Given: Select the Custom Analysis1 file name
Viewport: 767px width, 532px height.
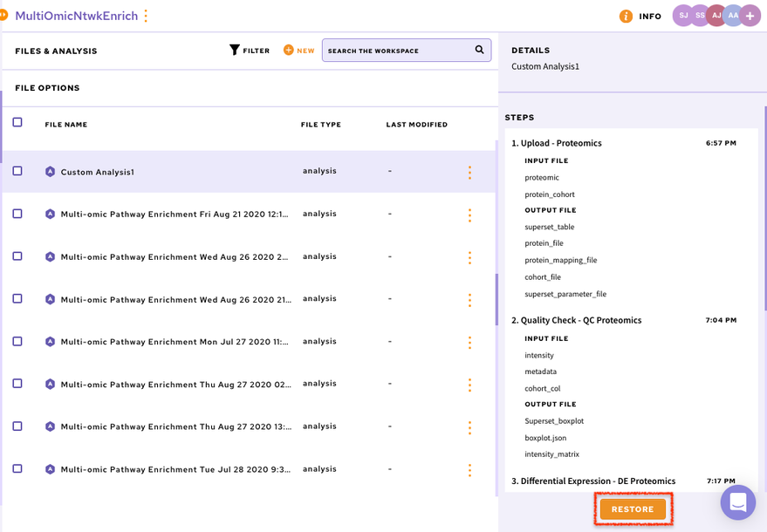Looking at the screenshot, I should point(98,172).
